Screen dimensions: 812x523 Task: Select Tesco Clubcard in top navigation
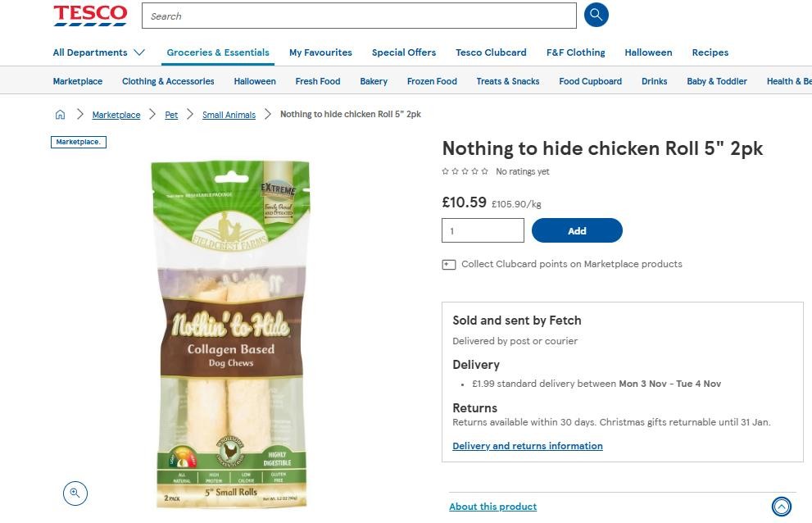click(x=491, y=52)
